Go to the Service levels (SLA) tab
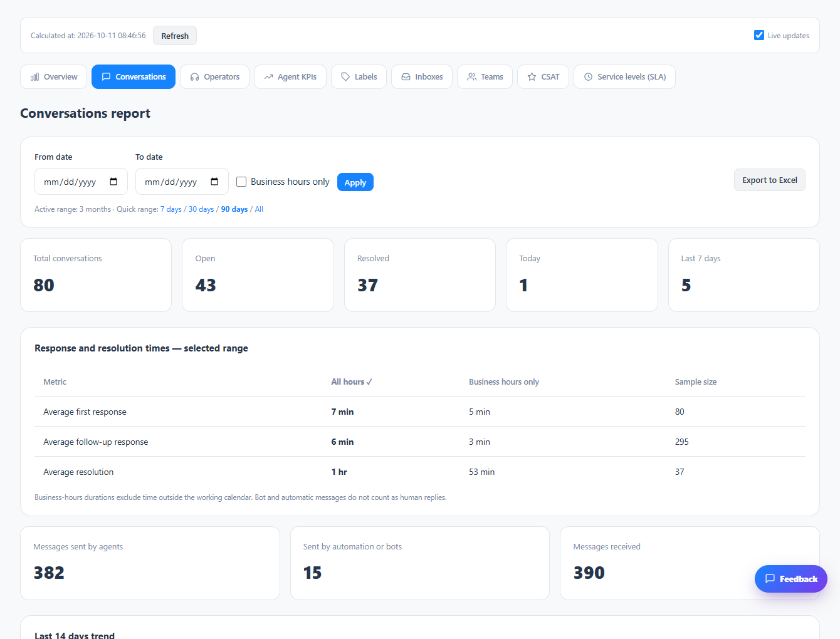The width and height of the screenshot is (840, 639). [624, 77]
